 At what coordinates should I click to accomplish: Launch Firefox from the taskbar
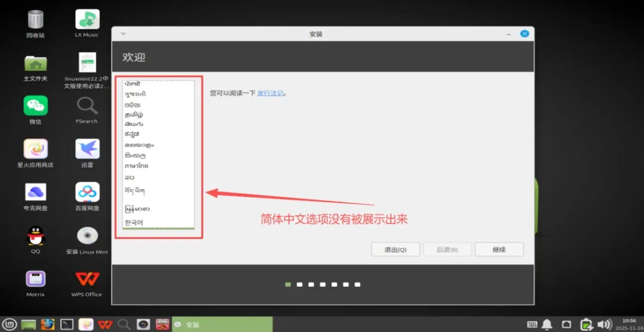pyautogui.click(x=48, y=325)
